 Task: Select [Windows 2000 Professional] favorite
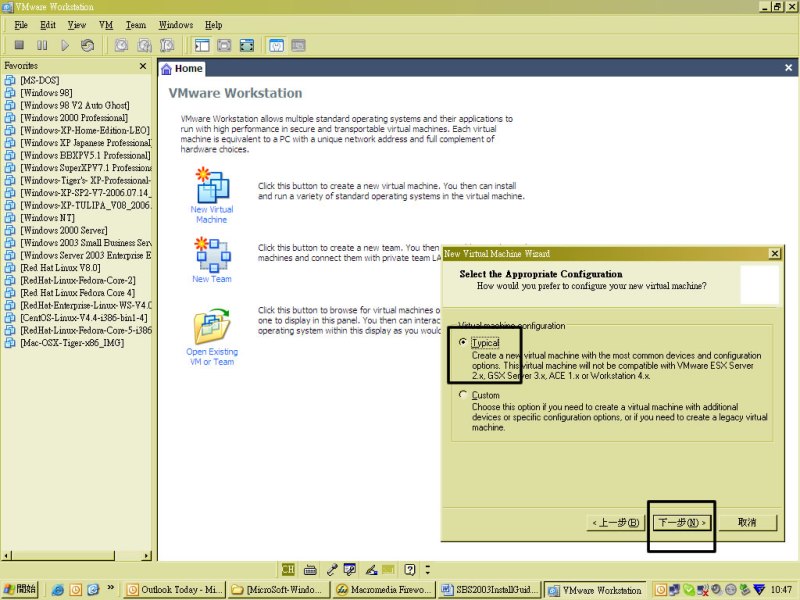pyautogui.click(x=74, y=117)
